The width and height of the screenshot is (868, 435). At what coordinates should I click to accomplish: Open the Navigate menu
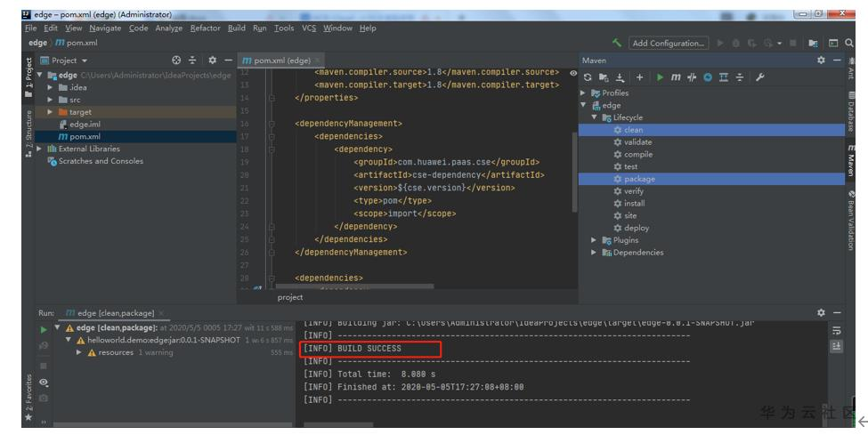pyautogui.click(x=105, y=28)
